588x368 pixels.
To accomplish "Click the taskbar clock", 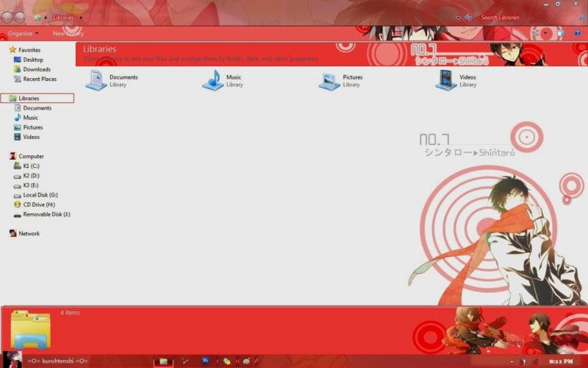I will pyautogui.click(x=560, y=361).
